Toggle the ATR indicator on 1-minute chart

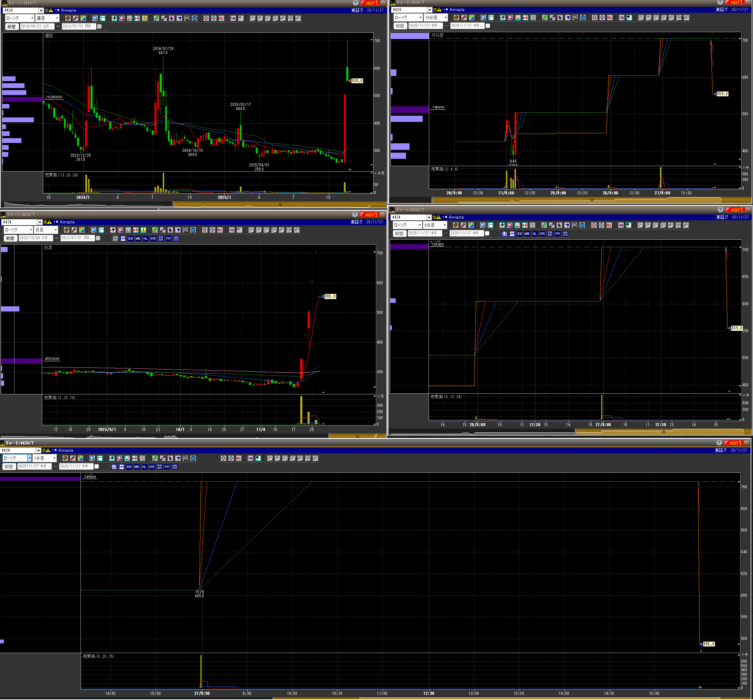coord(151,467)
